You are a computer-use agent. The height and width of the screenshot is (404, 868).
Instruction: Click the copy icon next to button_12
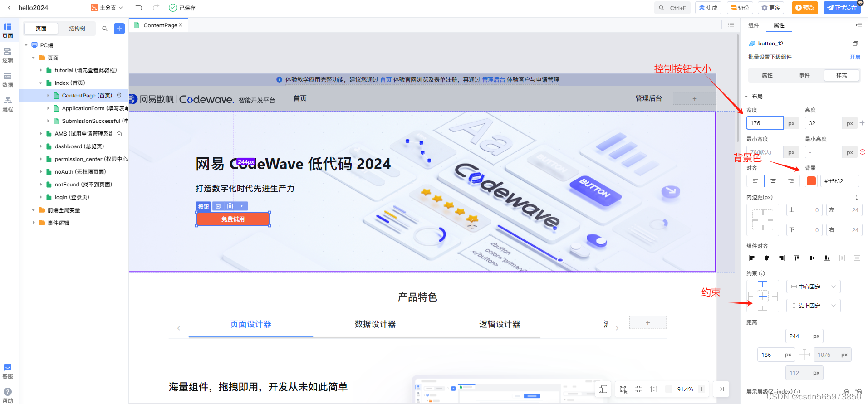tap(855, 44)
